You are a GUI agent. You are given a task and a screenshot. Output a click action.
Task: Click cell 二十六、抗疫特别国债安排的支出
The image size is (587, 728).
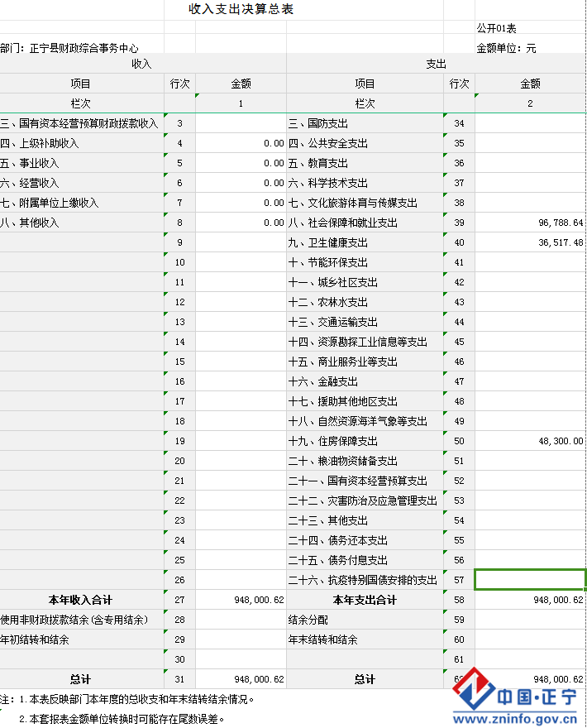(x=365, y=580)
